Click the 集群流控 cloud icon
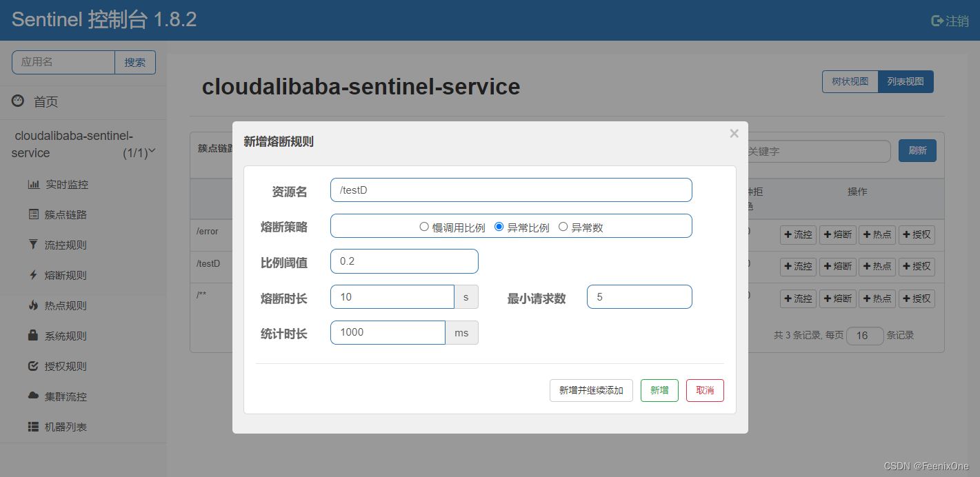 coord(33,396)
